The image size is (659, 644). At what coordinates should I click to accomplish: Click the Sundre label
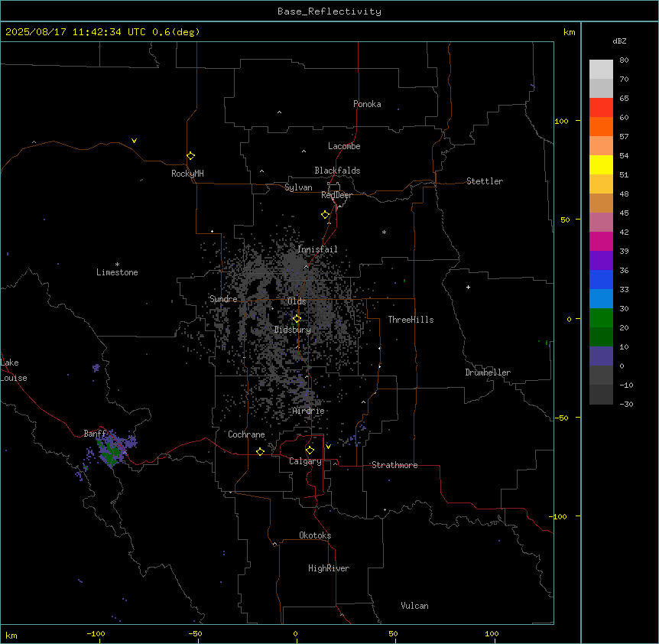pyautogui.click(x=223, y=299)
